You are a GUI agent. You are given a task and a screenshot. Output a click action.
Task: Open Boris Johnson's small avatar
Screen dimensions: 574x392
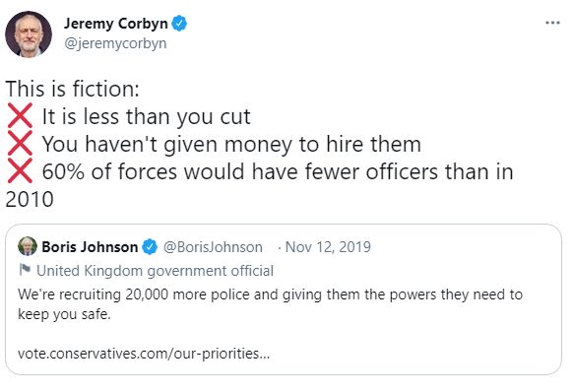28,246
